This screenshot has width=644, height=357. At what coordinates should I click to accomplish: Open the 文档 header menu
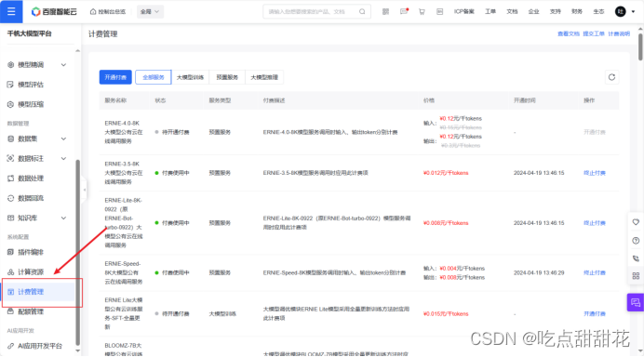[x=512, y=11]
